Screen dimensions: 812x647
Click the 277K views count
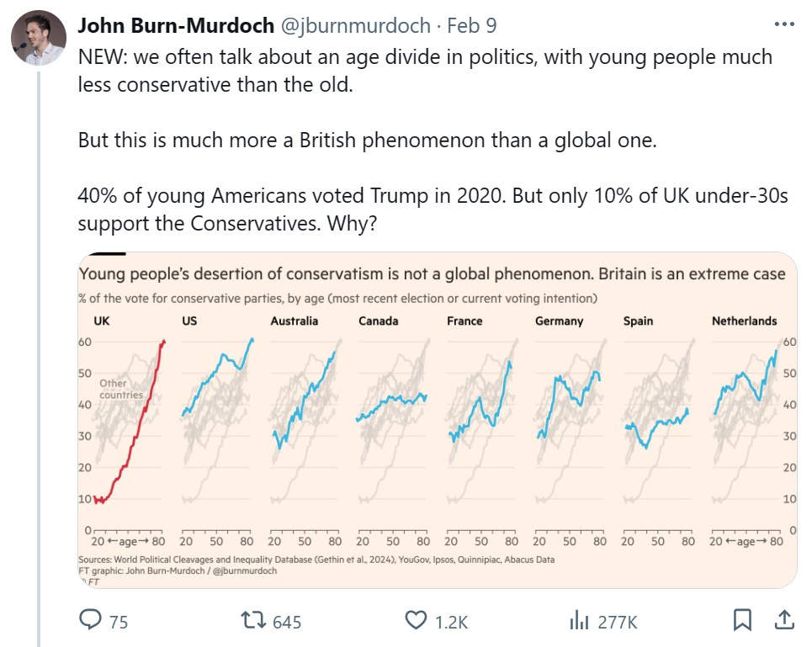[618, 622]
